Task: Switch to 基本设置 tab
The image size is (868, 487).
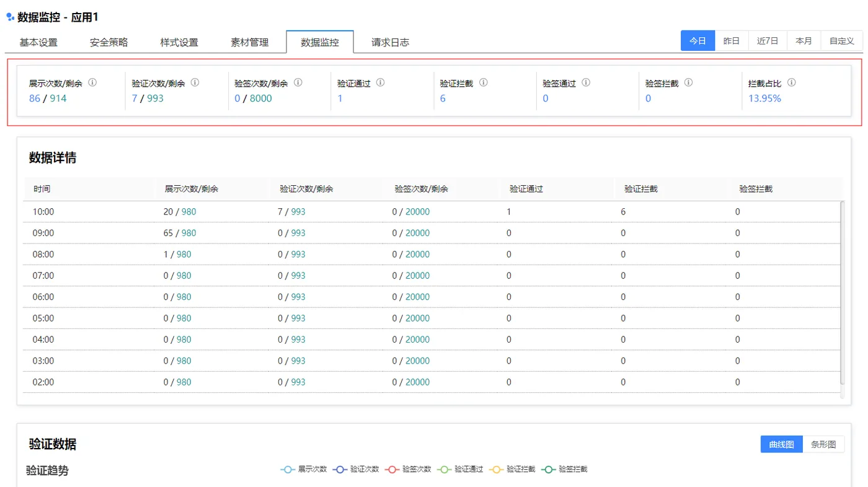Action: [38, 42]
